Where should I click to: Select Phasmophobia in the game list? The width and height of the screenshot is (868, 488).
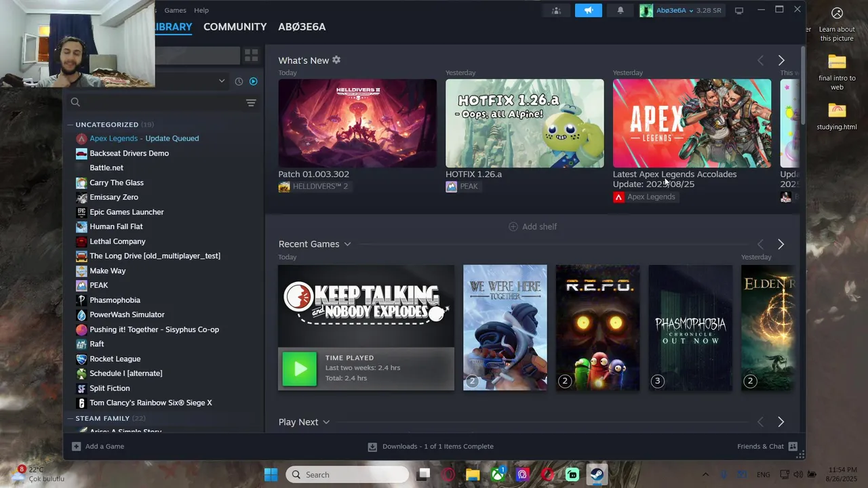click(x=115, y=300)
